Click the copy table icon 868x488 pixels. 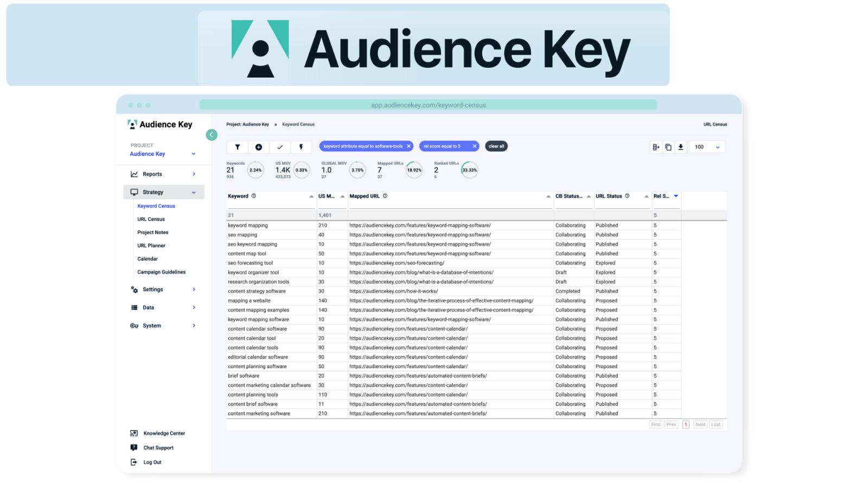668,147
